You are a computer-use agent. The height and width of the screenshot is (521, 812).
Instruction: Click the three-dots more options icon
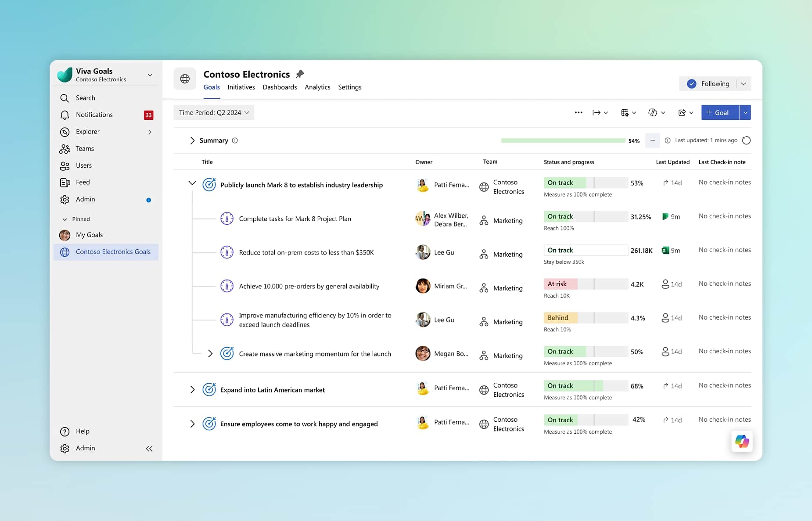pyautogui.click(x=578, y=113)
